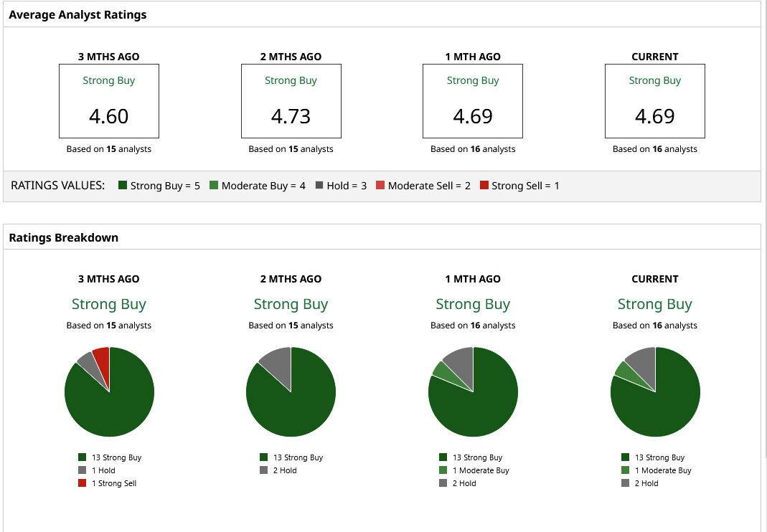Select the 2 MTHS AGO rating box 4.73
767x532 pixels.
point(291,101)
